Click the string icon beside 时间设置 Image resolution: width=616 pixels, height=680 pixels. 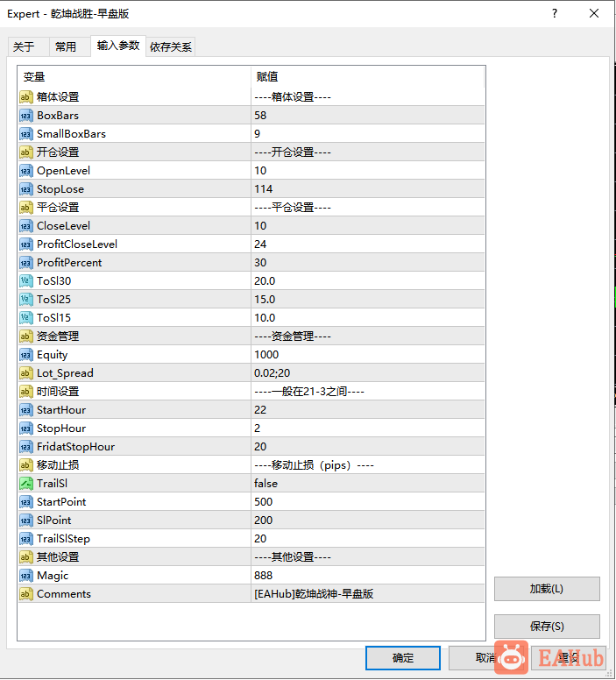pyautogui.click(x=26, y=392)
